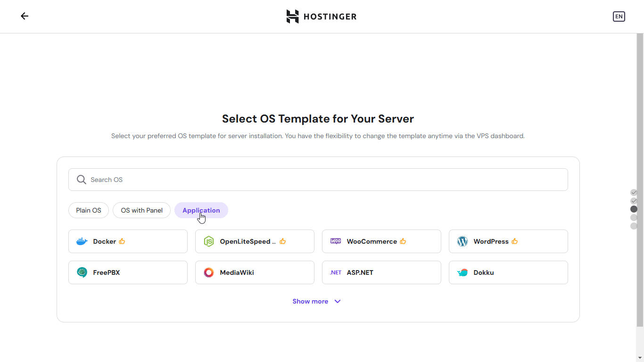Jump to first completed step dot
This screenshot has width=644, height=362.
tap(634, 192)
